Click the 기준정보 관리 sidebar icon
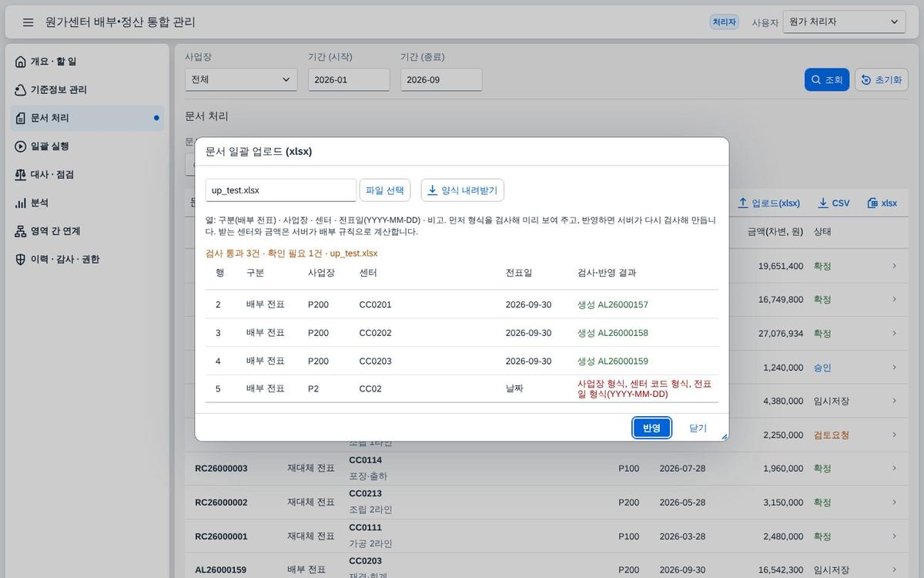Viewport: 924px width, 578px height. point(21,90)
